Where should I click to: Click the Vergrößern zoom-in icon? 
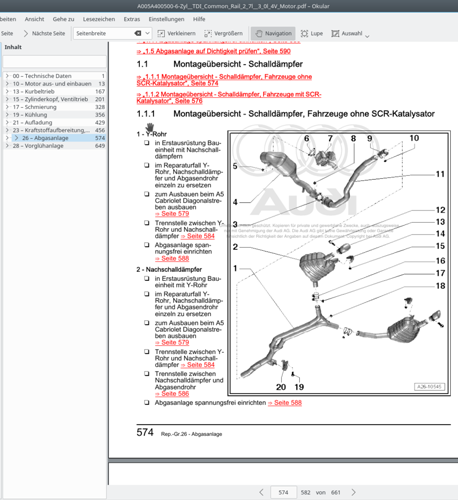[x=208, y=33]
